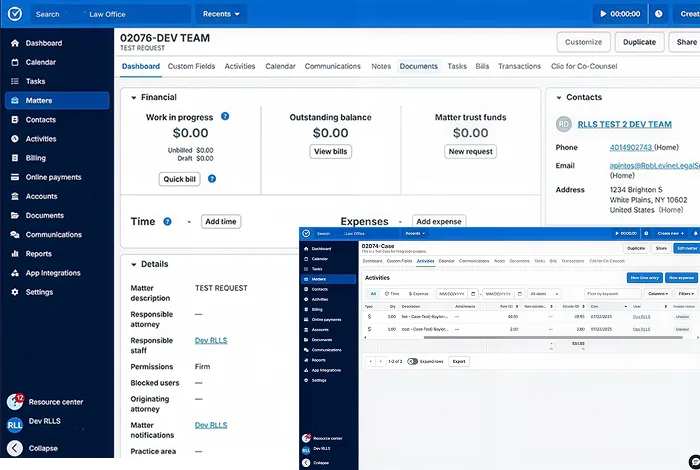Switch to the main Activities tab
The width and height of the screenshot is (700, 470).
(x=240, y=66)
